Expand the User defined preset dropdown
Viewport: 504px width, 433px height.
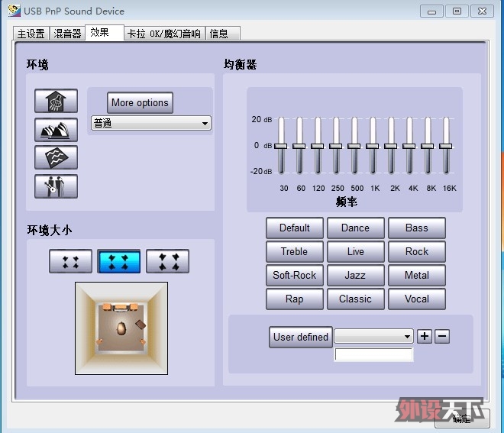click(373, 337)
